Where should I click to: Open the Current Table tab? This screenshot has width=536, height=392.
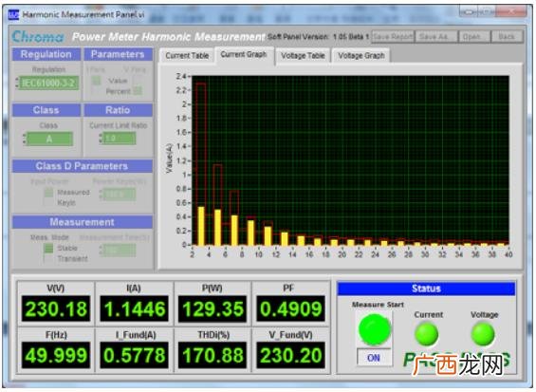pyautogui.click(x=187, y=55)
